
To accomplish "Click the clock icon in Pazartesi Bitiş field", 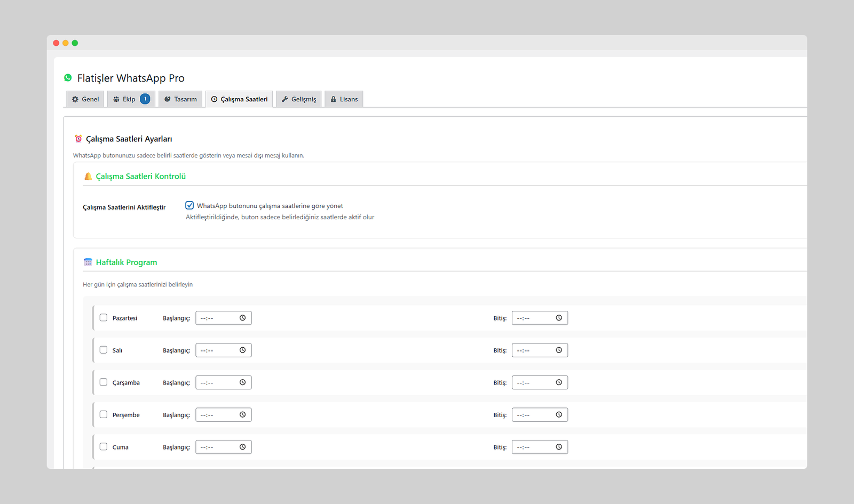I will pos(559,318).
